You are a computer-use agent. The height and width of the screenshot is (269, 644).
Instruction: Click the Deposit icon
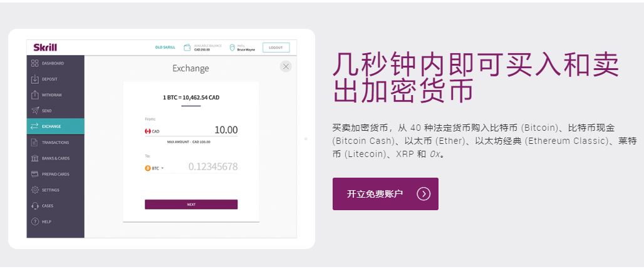click(34, 79)
